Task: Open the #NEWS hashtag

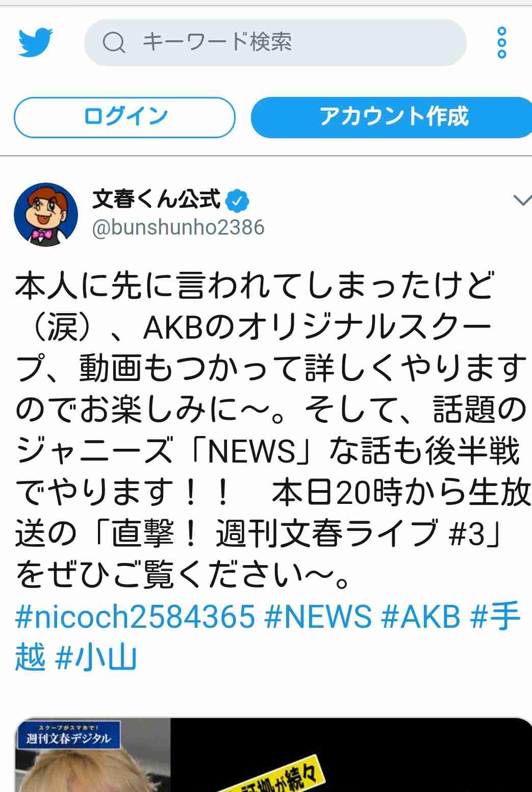Action: tap(318, 616)
